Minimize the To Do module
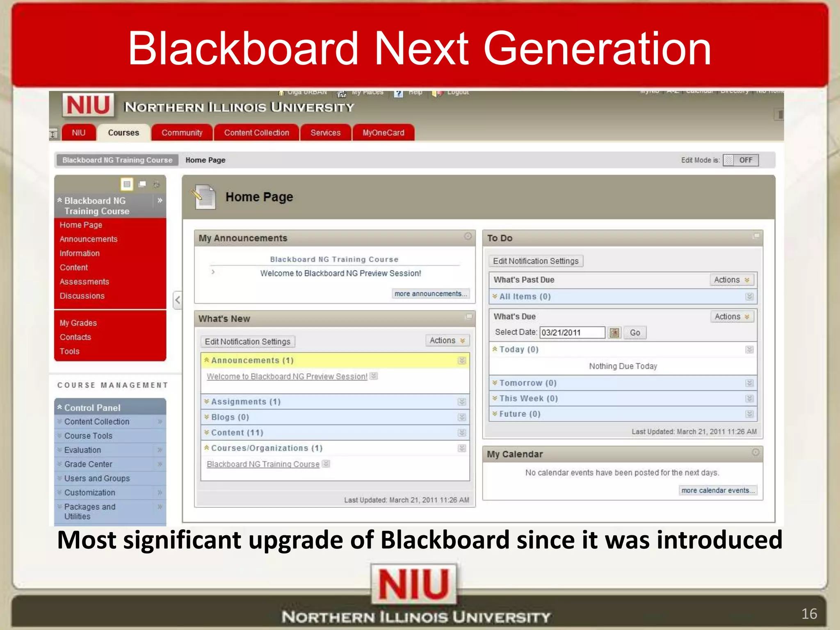 [x=756, y=236]
